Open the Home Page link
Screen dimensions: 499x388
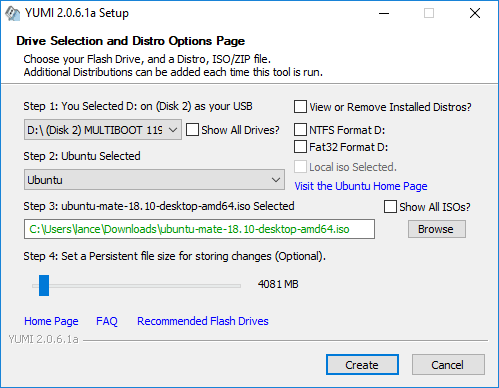(51, 321)
